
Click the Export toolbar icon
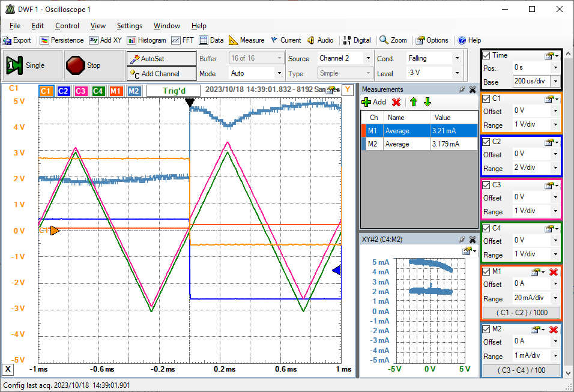(x=7, y=40)
